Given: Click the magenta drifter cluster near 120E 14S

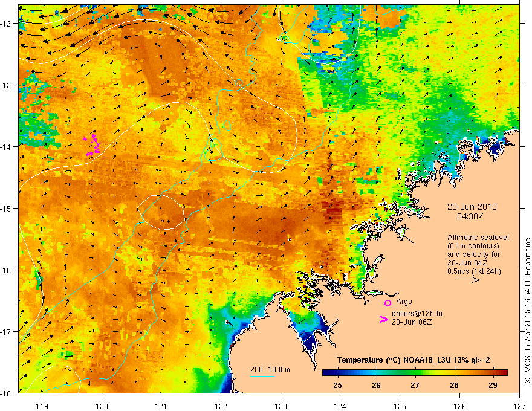Looking at the screenshot, I should pos(92,145).
